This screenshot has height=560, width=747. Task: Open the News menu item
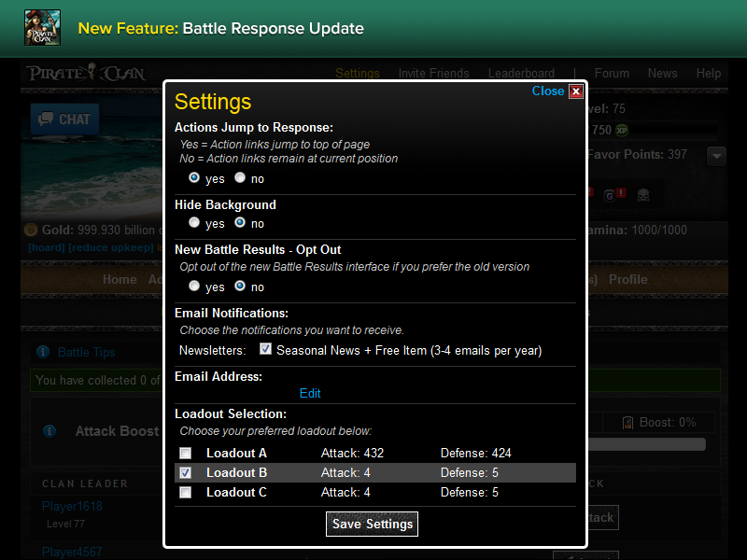coord(662,74)
